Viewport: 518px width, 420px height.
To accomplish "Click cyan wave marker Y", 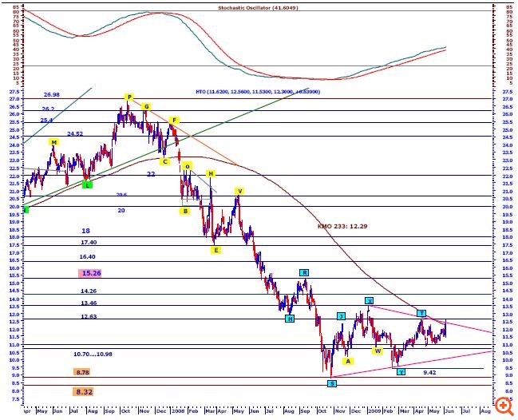I will point(401,372).
